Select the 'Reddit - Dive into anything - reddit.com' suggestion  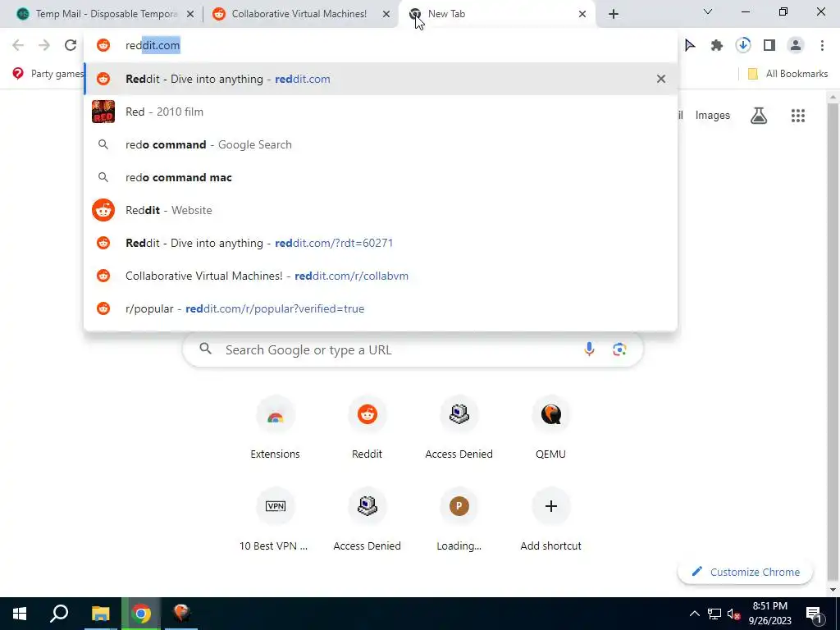(381, 79)
